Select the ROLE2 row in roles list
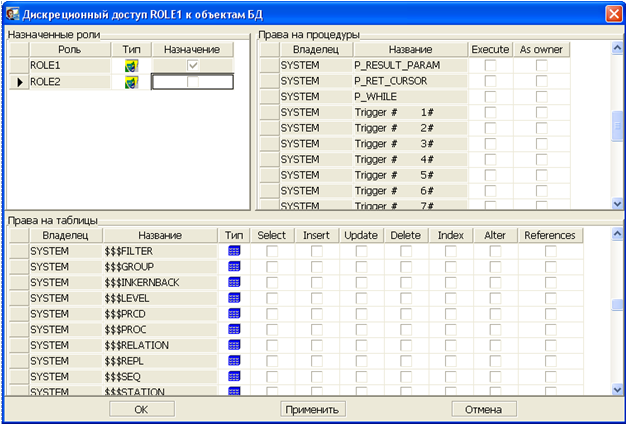This screenshot has height=425, width=626. (69, 82)
